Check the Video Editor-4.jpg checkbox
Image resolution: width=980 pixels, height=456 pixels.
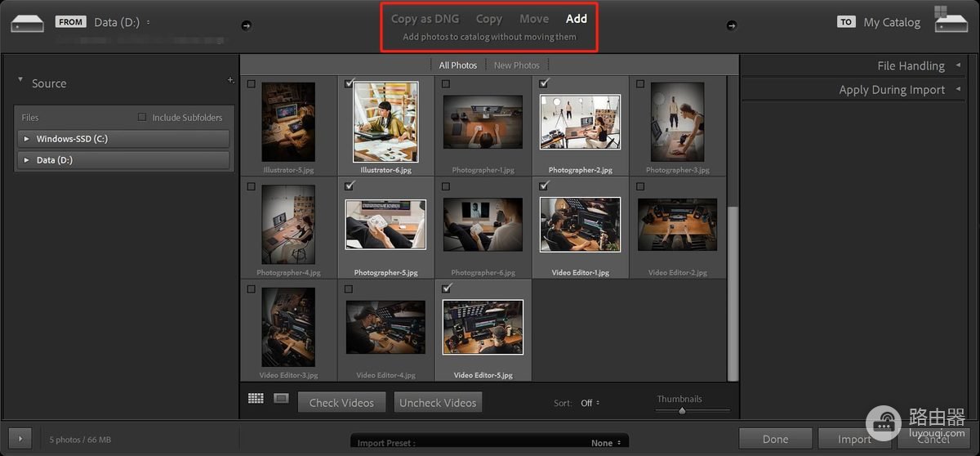(x=349, y=289)
